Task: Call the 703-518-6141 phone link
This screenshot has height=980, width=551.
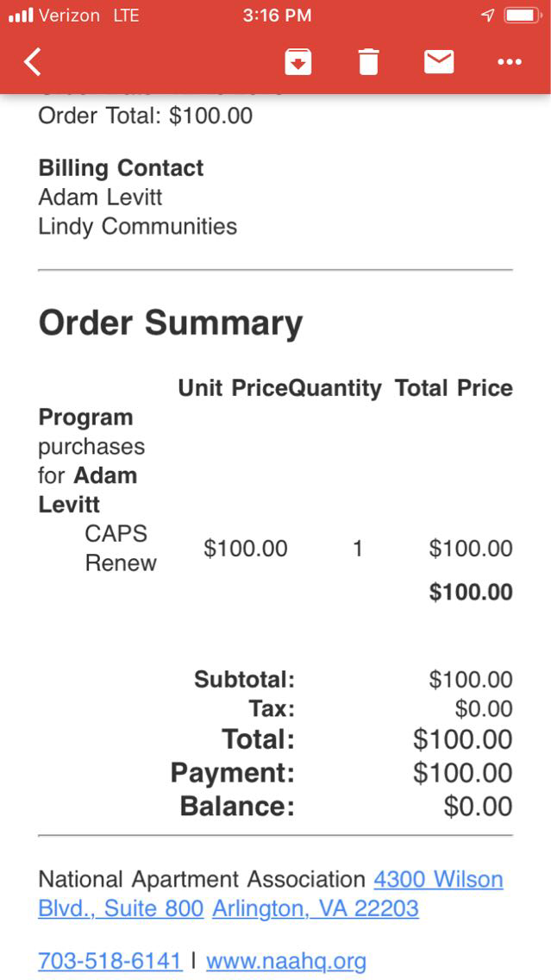Action: 110,961
